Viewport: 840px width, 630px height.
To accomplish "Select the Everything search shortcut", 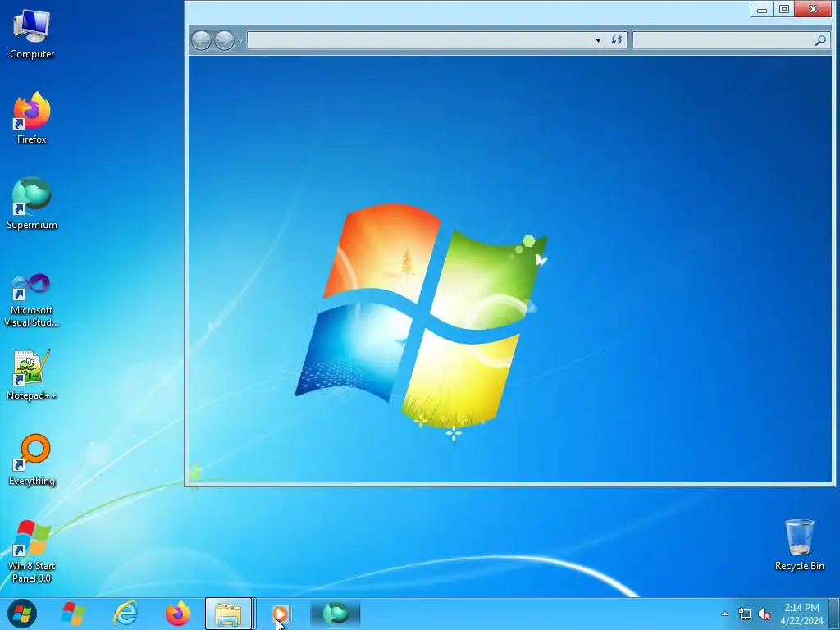I will coord(32,460).
